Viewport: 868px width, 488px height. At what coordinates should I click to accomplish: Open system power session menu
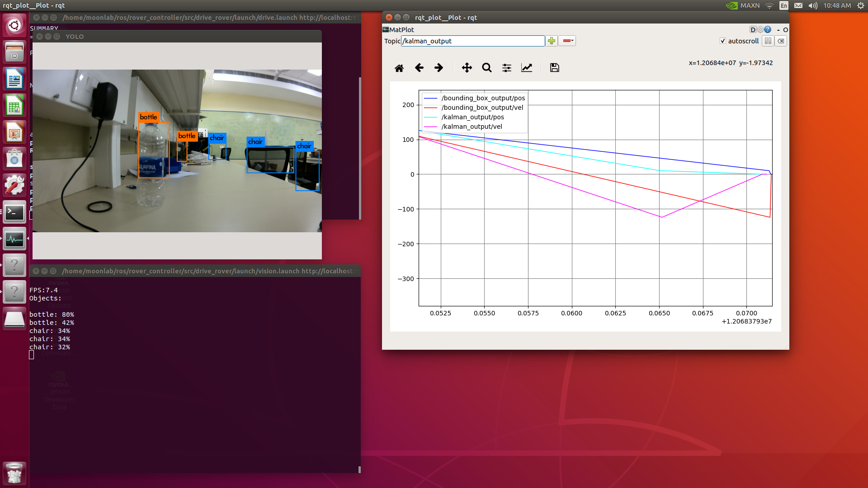(x=860, y=5)
